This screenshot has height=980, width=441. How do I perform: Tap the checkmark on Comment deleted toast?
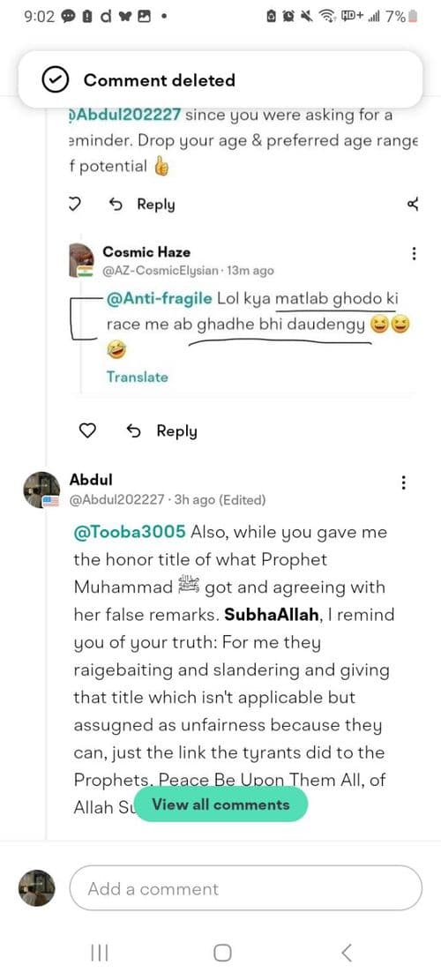tap(55, 80)
